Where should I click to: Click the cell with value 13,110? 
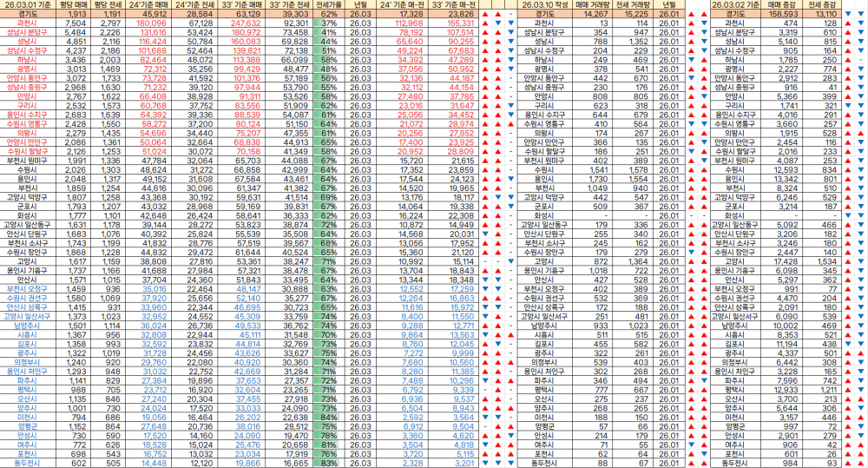pos(821,14)
